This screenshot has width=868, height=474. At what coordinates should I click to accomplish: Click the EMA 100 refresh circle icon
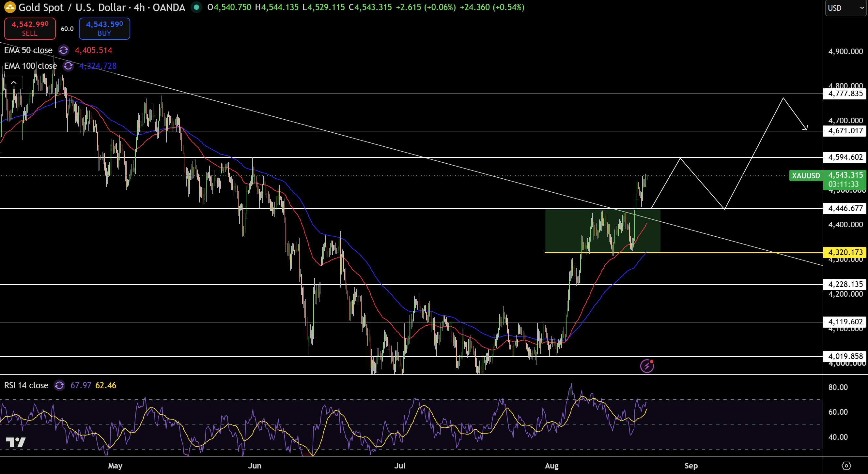tap(68, 66)
